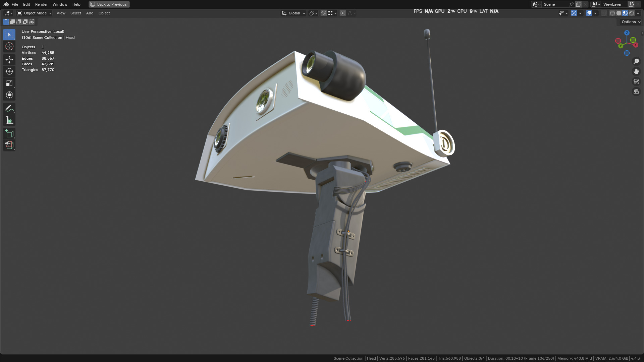Open the viewport Add menu
This screenshot has width=644, height=362.
point(90,13)
